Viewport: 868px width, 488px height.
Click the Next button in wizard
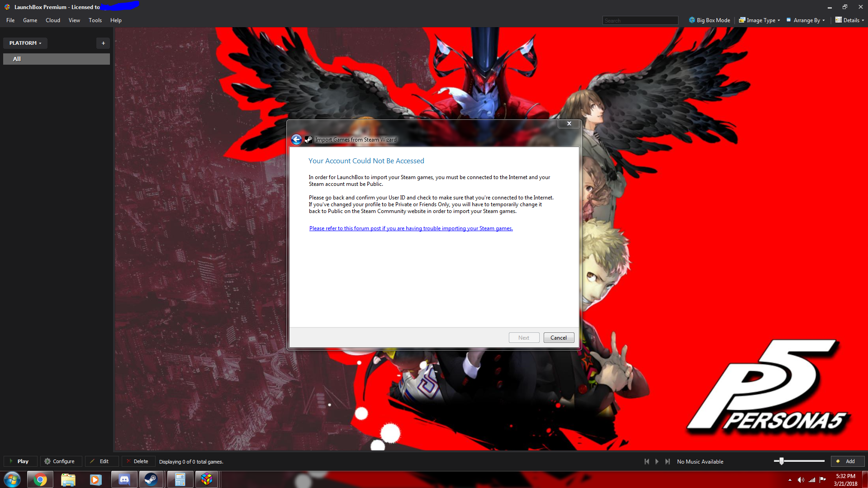(x=524, y=338)
